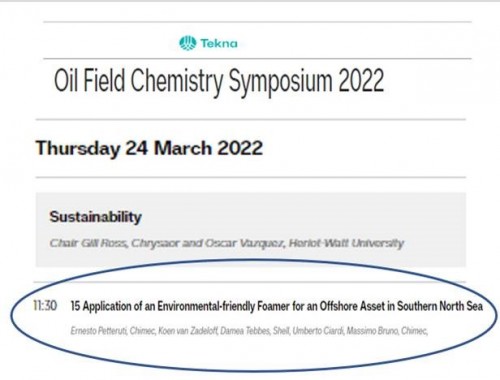Click author Massimo Bruno
Image resolution: width=500 pixels, height=380 pixels.
point(373,331)
